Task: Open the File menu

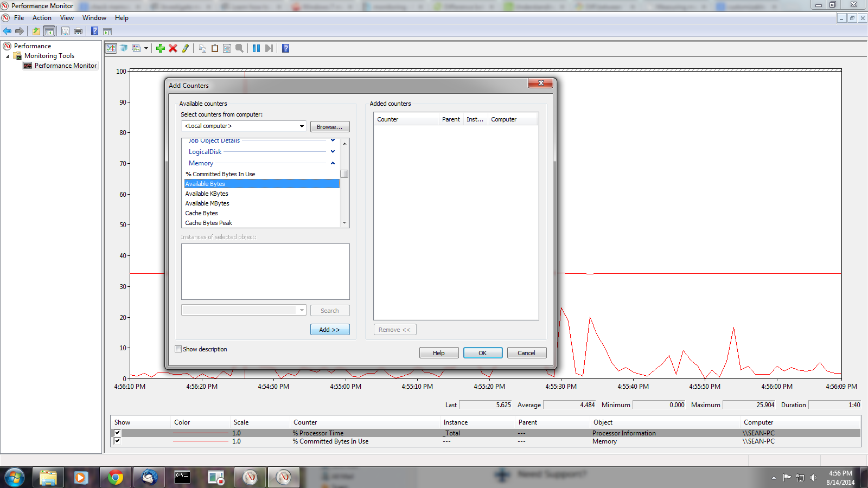Action: (19, 18)
